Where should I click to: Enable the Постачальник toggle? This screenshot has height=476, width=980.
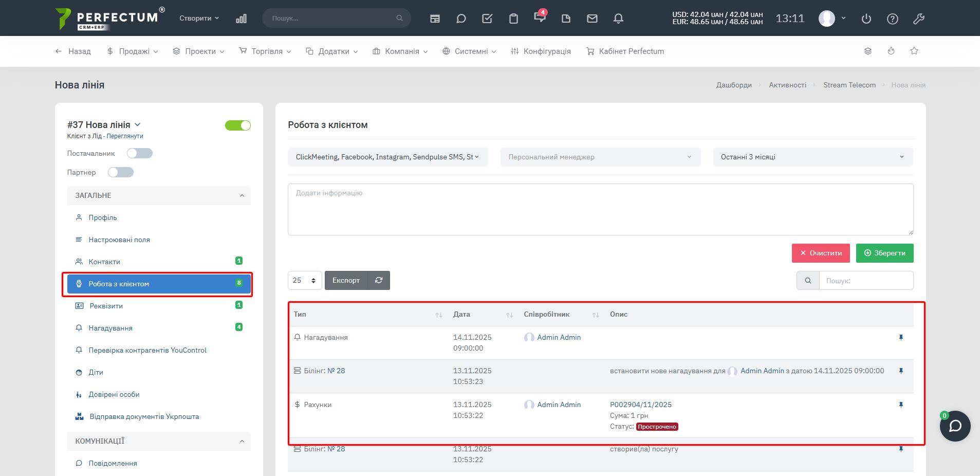pos(140,153)
